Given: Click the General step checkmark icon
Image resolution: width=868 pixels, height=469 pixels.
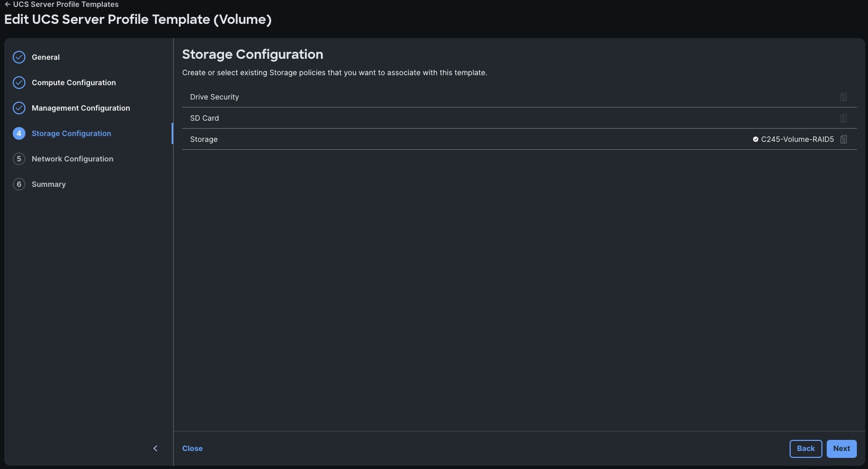Looking at the screenshot, I should [x=19, y=57].
